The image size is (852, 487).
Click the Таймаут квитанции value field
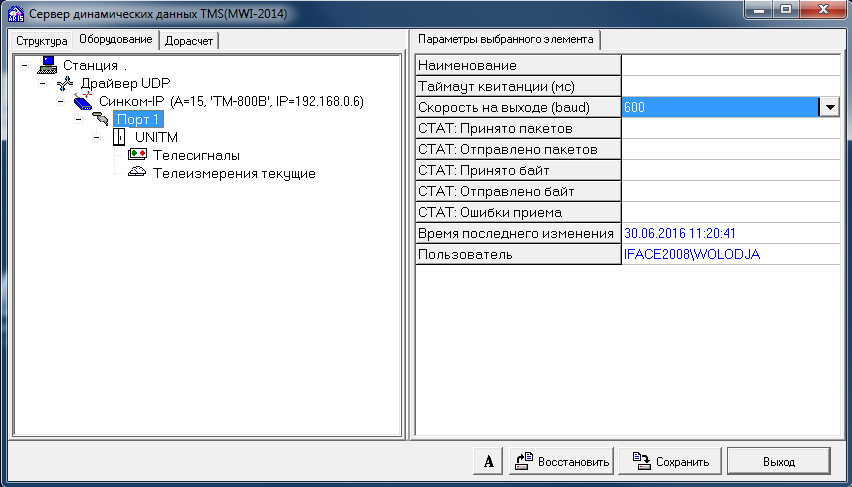pos(730,86)
